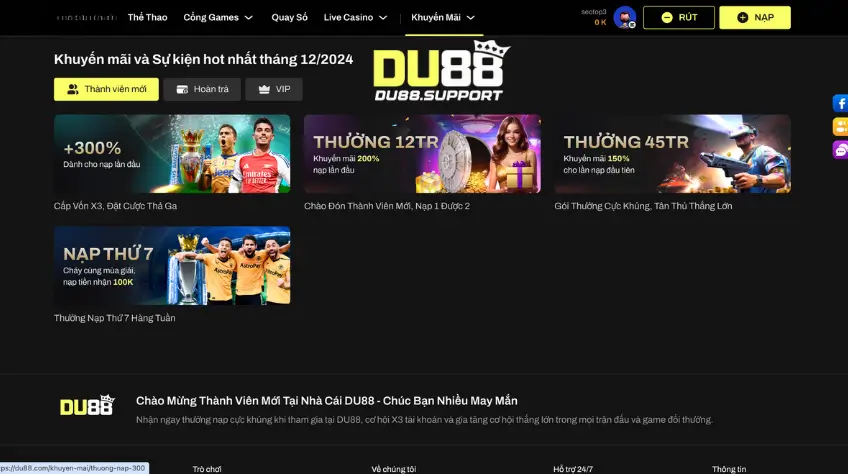Click the Chào Mừng Thành Viên Mới heading
Image resolution: width=848 pixels, height=474 pixels.
[x=327, y=400]
